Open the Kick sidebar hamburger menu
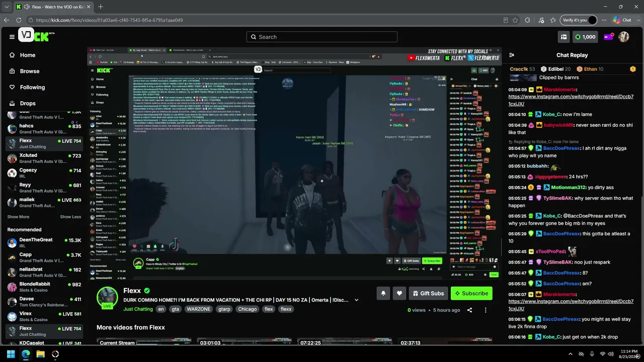644x362 pixels. click(x=12, y=37)
